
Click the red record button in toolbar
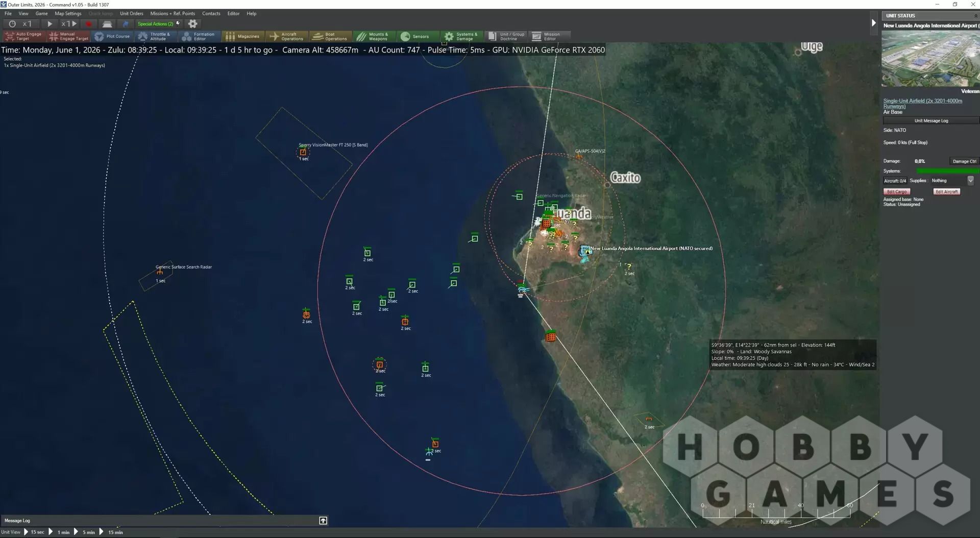(89, 24)
